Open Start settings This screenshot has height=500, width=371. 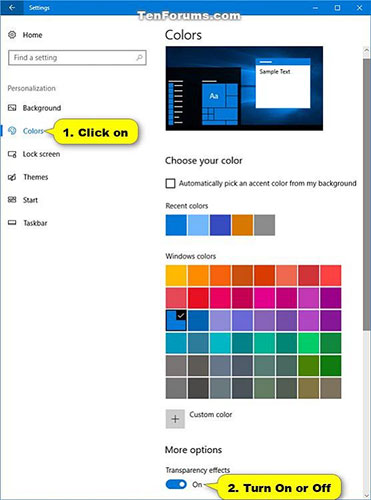30,200
